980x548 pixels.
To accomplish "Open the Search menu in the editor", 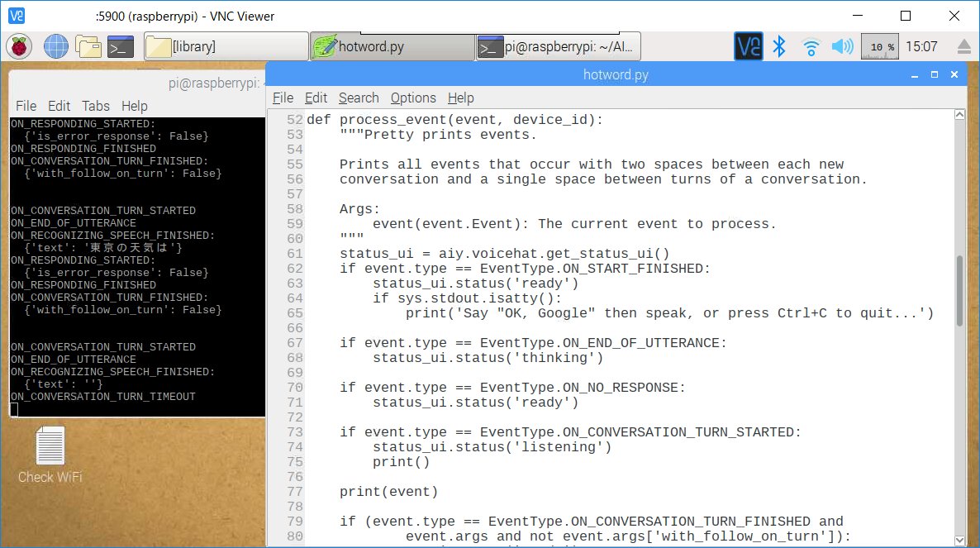I will click(x=359, y=98).
